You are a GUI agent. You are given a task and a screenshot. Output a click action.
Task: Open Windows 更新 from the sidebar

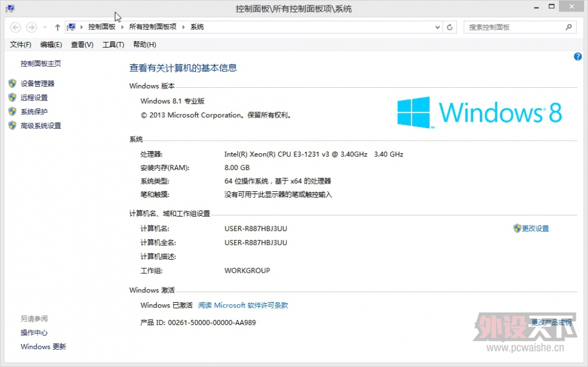[43, 346]
